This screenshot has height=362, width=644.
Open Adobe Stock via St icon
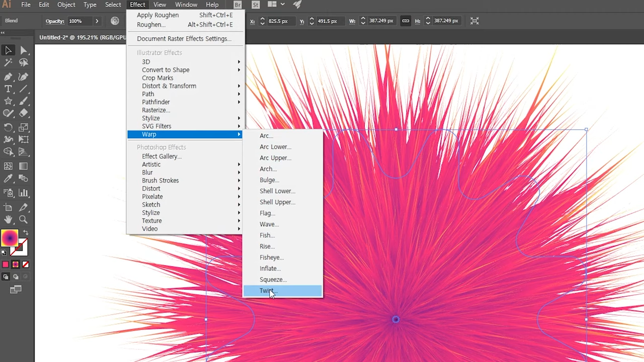pyautogui.click(x=256, y=5)
